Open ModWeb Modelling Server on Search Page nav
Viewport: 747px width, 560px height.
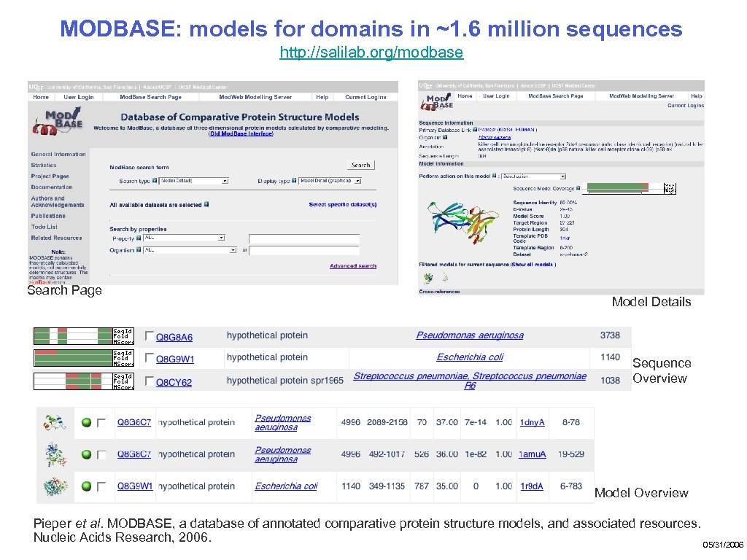(x=255, y=97)
